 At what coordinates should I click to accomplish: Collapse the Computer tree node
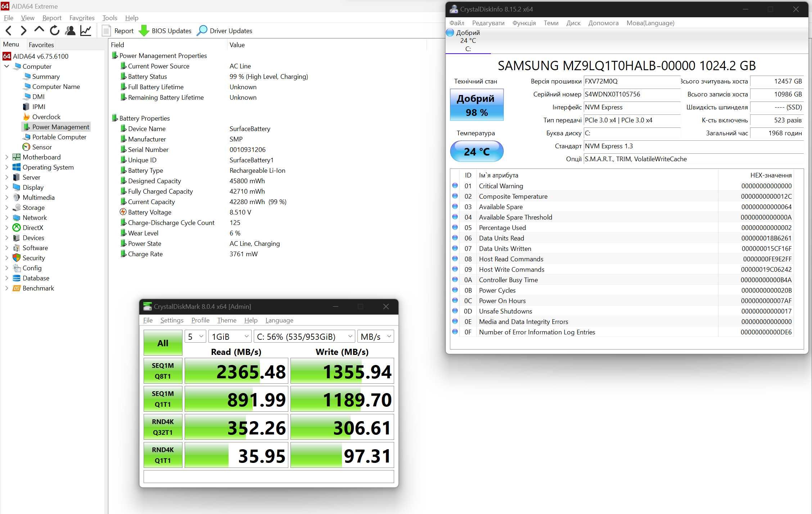point(6,66)
